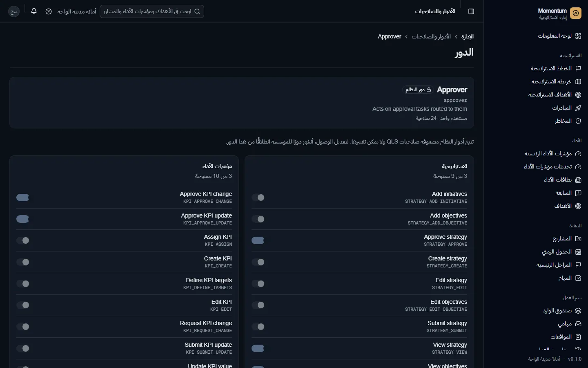This screenshot has height=368, width=588.
Task: Toggle the Create KPI permission switch
Action: (23, 262)
